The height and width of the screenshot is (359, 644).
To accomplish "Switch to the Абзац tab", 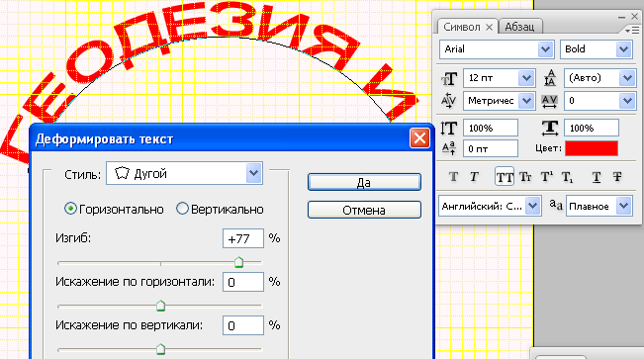I will [x=519, y=27].
